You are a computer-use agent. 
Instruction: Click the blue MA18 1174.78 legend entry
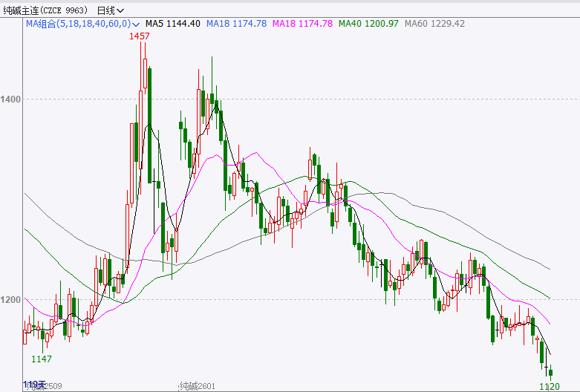point(236,24)
